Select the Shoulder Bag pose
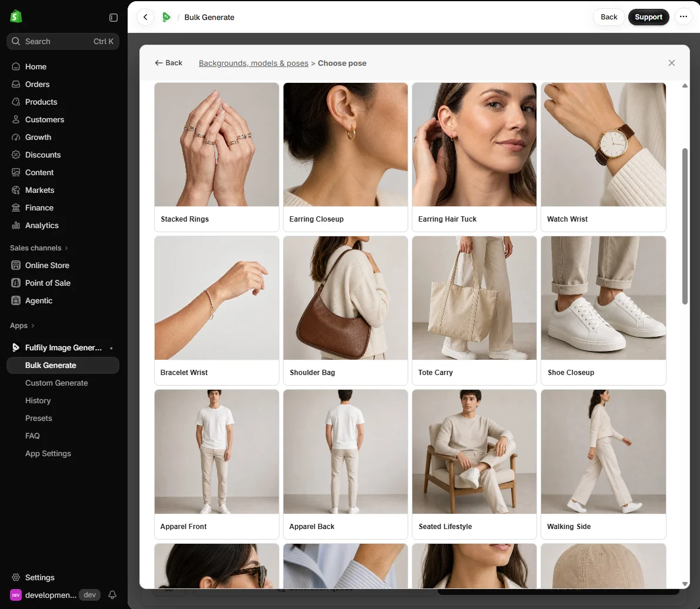This screenshot has width=700, height=609. point(345,310)
